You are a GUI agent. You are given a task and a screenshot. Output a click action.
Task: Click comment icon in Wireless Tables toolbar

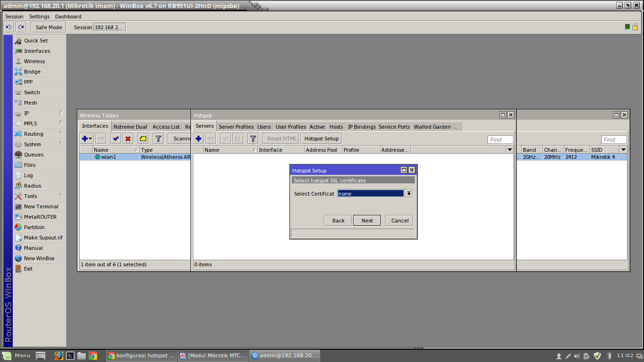point(143,139)
